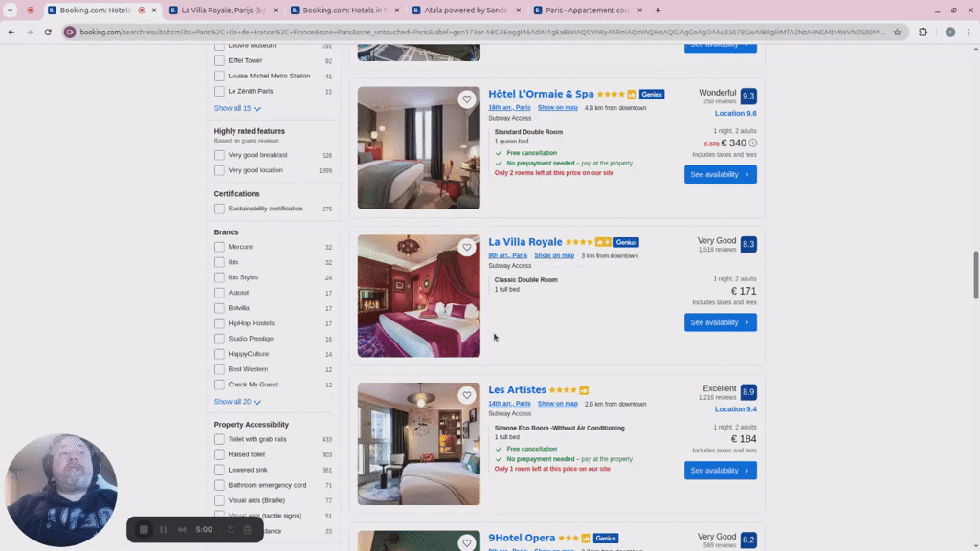The image size is (980, 551).
Task: Show Les Artistes on map
Action: 558,404
